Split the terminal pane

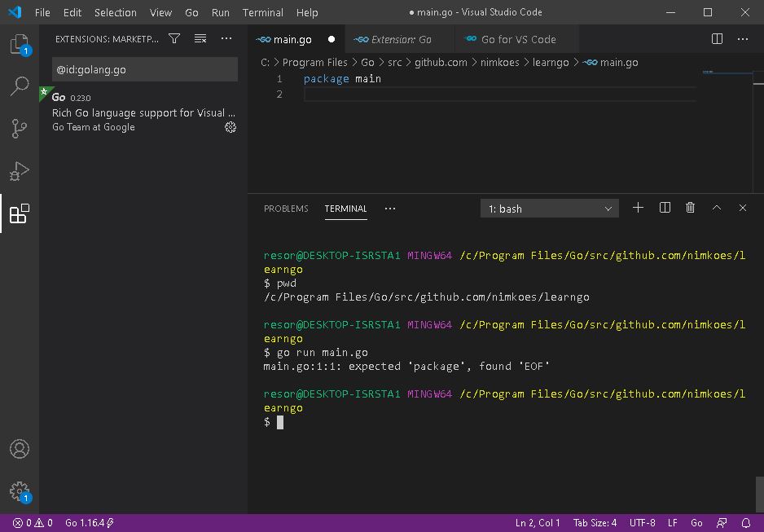[x=665, y=208]
